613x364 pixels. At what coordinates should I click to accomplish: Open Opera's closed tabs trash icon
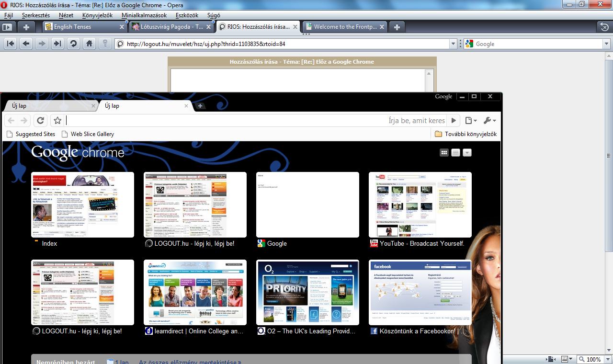[x=604, y=27]
